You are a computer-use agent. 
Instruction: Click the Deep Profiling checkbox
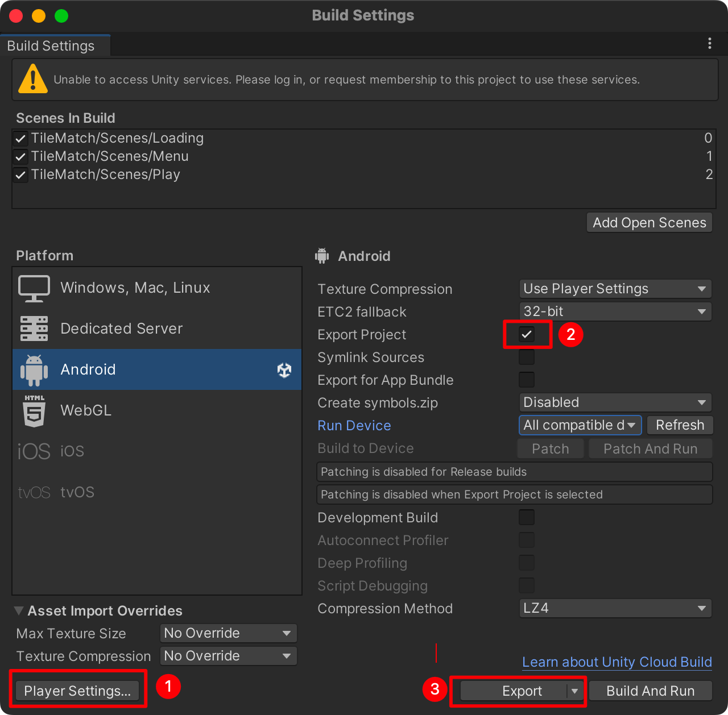click(x=527, y=563)
